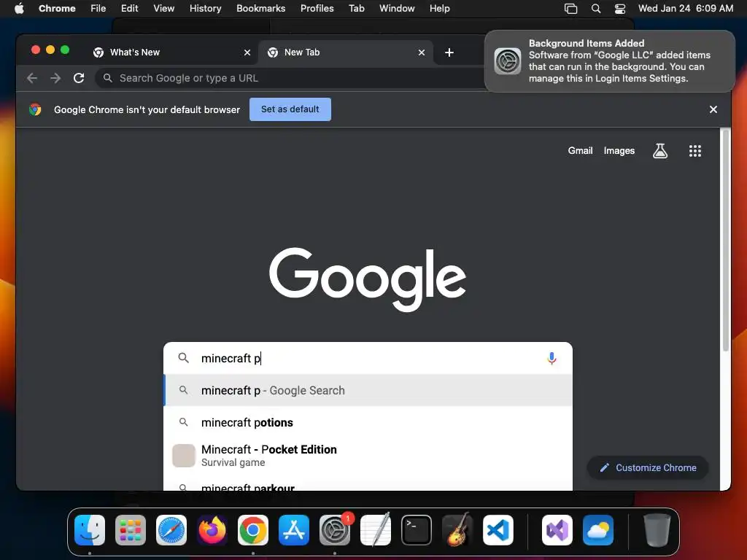
Task: Open Search Labs flask icon
Action: [659, 151]
